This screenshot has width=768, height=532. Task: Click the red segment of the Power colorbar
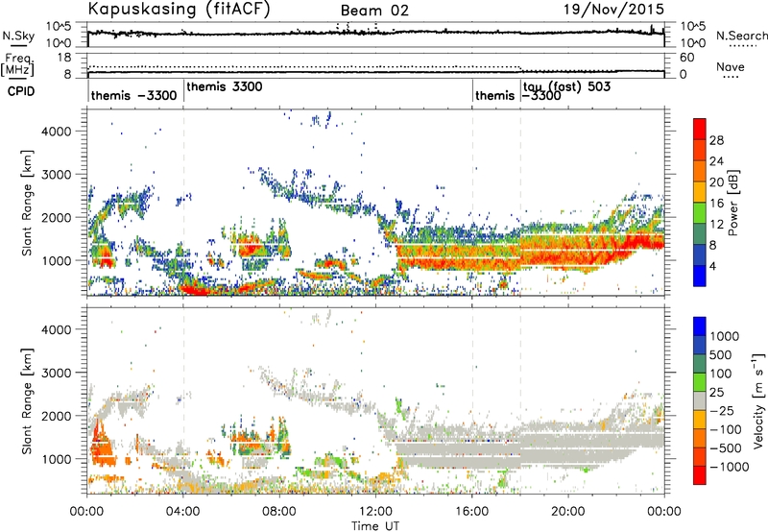(700, 129)
